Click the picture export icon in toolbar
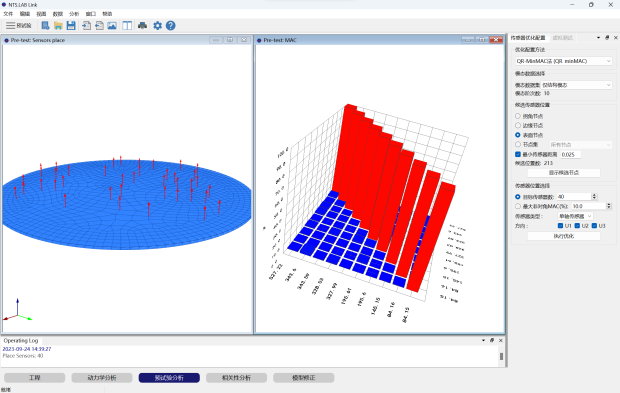 pos(112,26)
